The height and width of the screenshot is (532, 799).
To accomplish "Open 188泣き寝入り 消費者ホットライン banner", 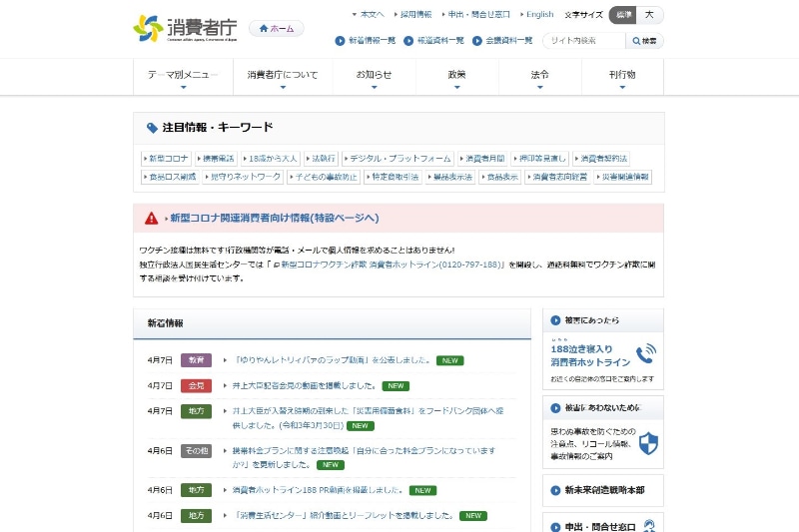I will pos(603,361).
